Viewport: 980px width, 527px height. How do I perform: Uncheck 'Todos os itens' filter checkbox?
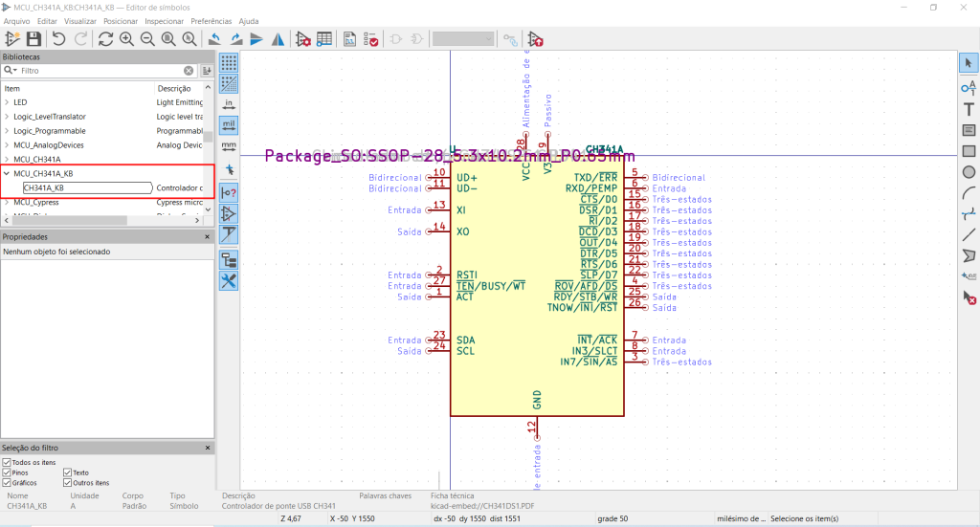tap(7, 462)
